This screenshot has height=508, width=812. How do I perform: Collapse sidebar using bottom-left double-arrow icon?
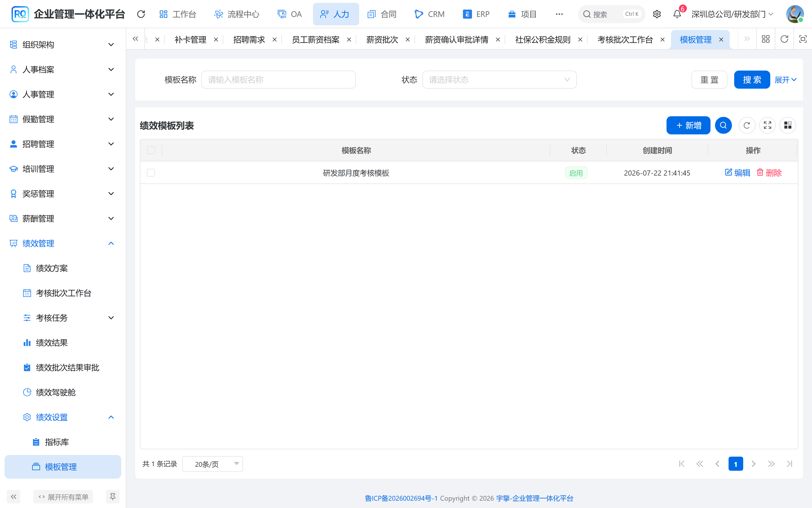tap(14, 497)
